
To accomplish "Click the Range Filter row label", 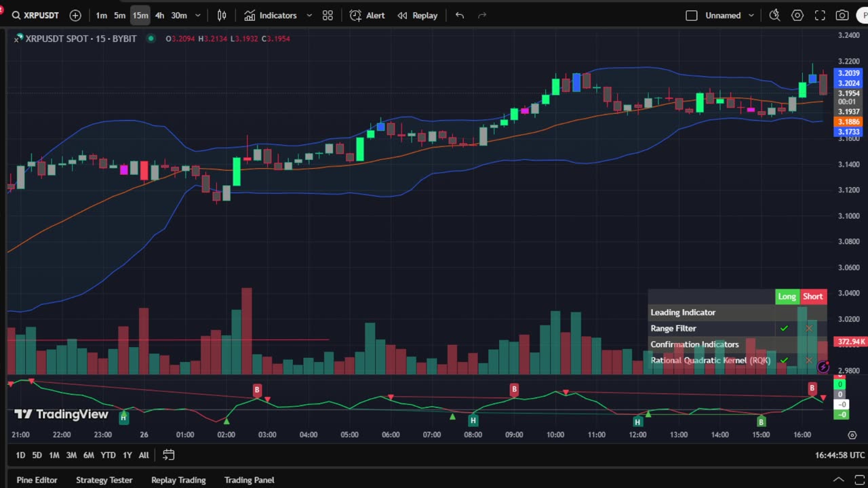I will 673,328.
